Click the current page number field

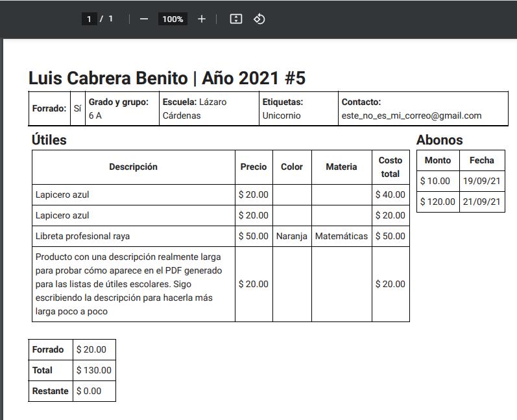coord(89,19)
